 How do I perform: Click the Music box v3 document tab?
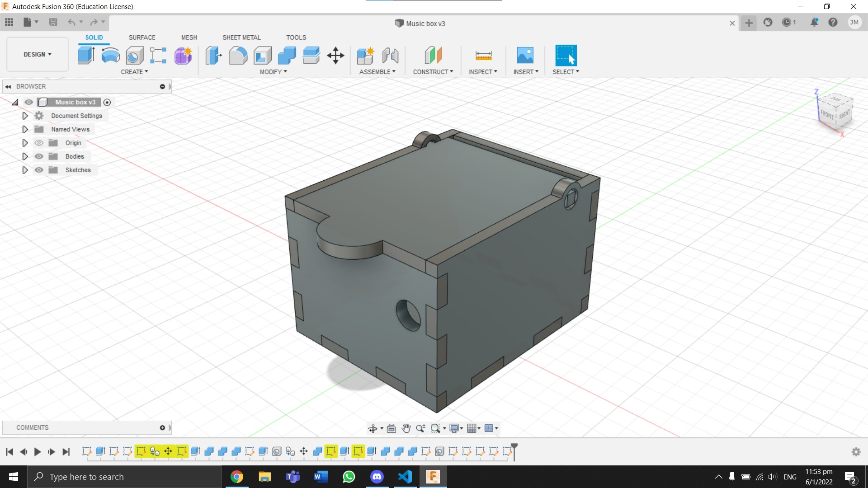click(x=420, y=23)
